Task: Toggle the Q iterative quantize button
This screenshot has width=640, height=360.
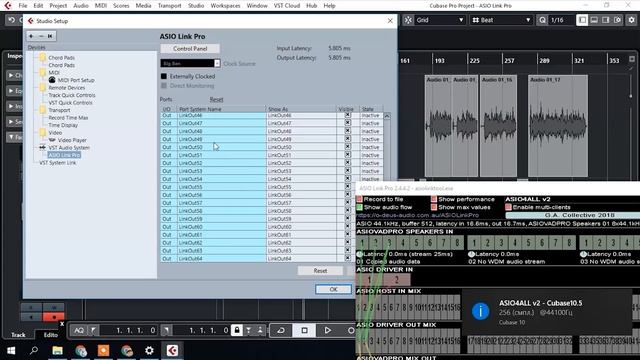Action: coord(542,20)
